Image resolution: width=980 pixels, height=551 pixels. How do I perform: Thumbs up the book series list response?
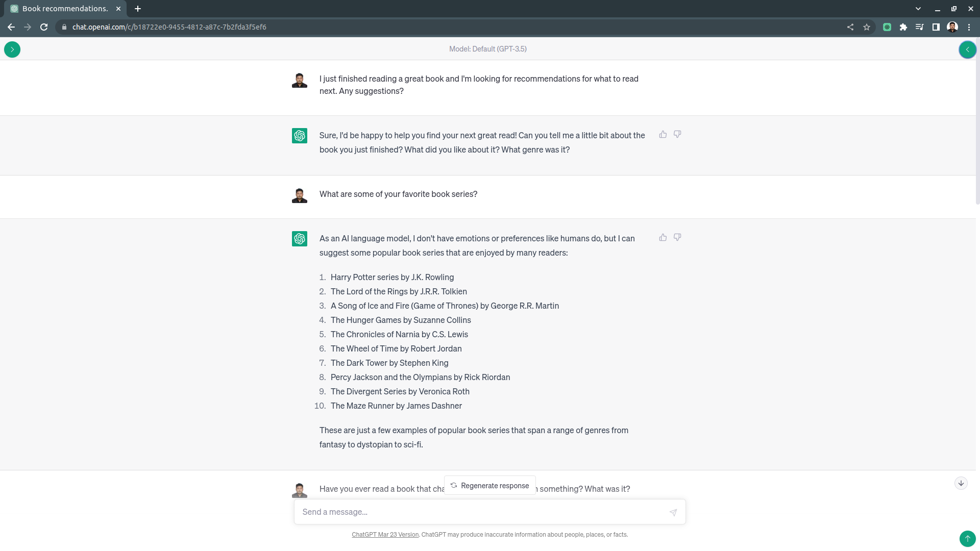click(663, 237)
